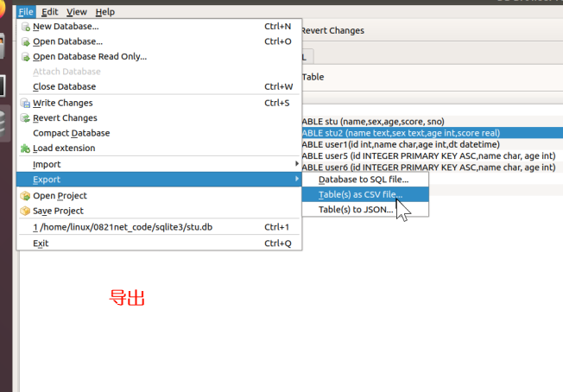Select Revert Changes in File menu

[x=159, y=117]
